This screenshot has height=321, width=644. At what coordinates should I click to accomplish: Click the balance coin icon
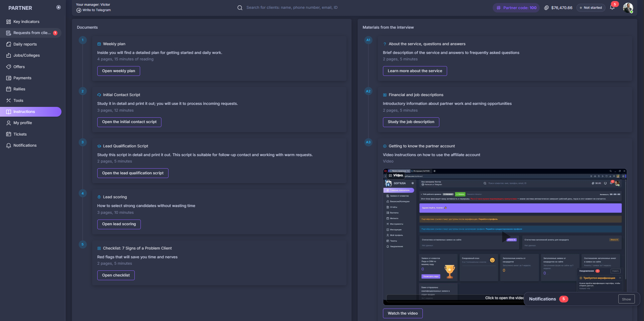click(x=546, y=8)
